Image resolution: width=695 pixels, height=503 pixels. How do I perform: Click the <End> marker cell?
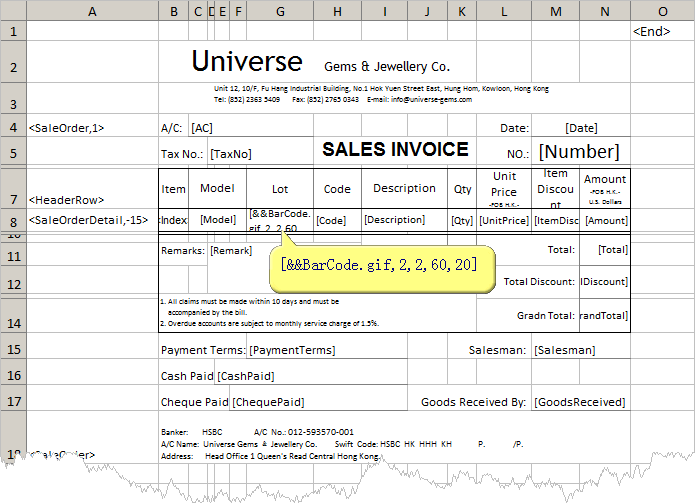coord(651,32)
